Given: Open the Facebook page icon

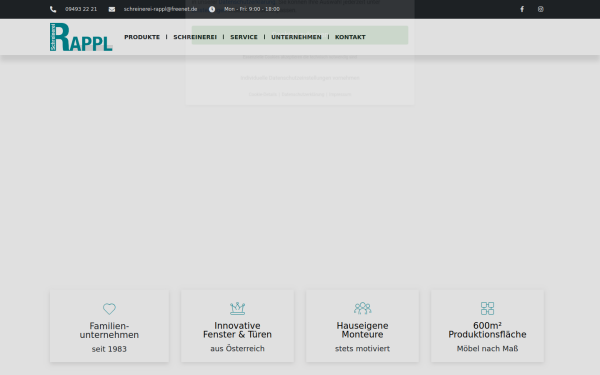Looking at the screenshot, I should (x=522, y=9).
